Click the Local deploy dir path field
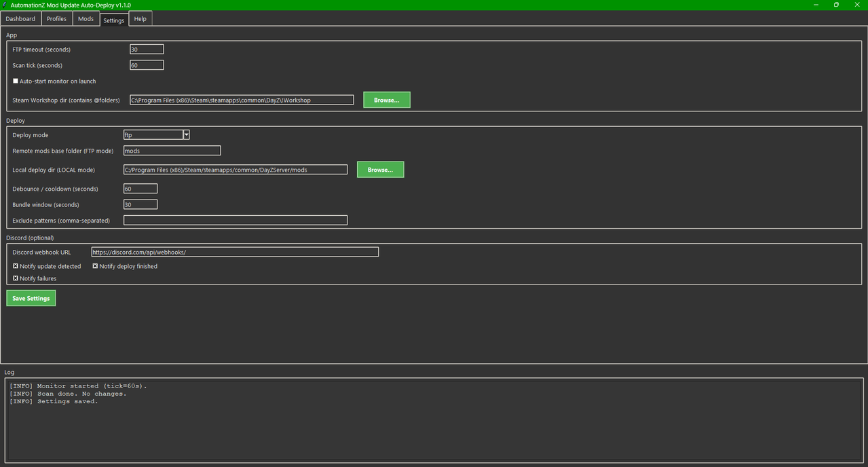This screenshot has height=467, width=868. pos(235,170)
